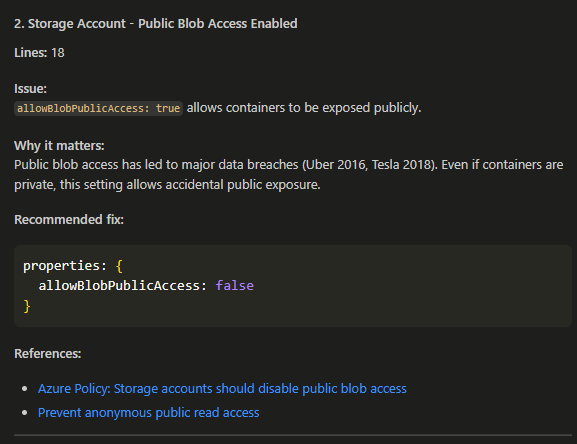Click the 'Why it matters:' label
Screen dimensions: 577x444
59,146
